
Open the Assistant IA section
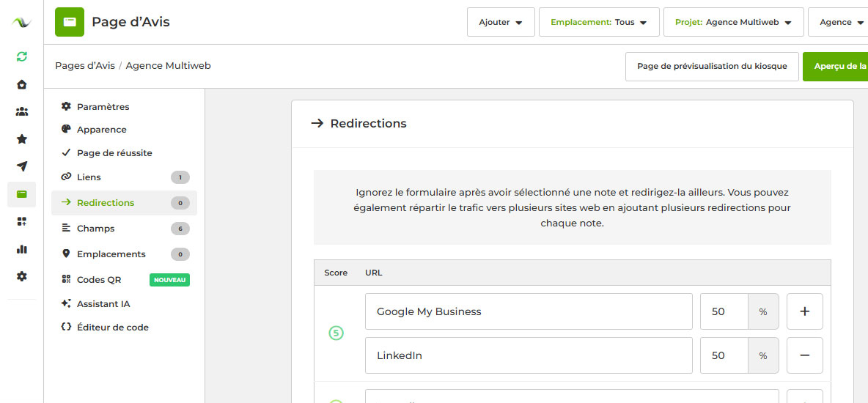coord(103,304)
